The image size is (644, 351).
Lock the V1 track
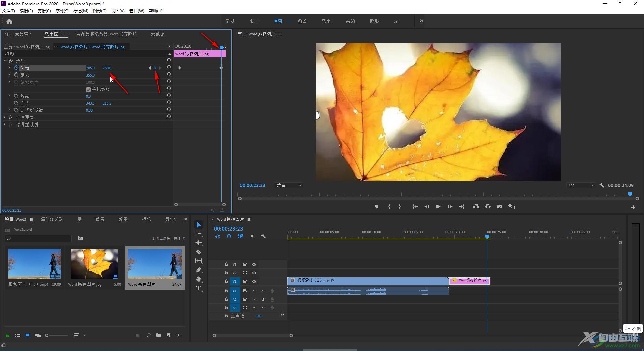[226, 281]
